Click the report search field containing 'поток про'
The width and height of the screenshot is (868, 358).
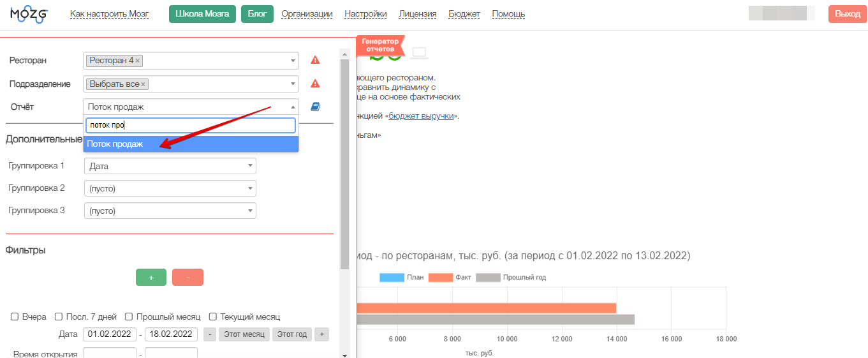(191, 126)
